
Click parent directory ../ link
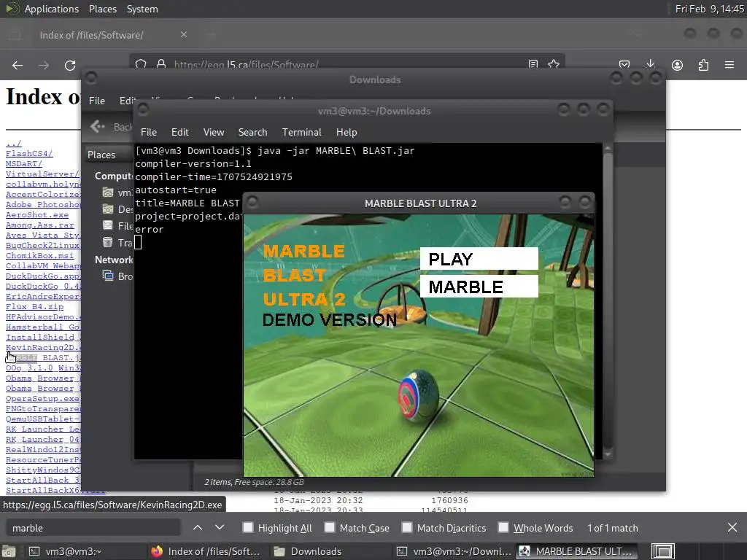tap(13, 144)
